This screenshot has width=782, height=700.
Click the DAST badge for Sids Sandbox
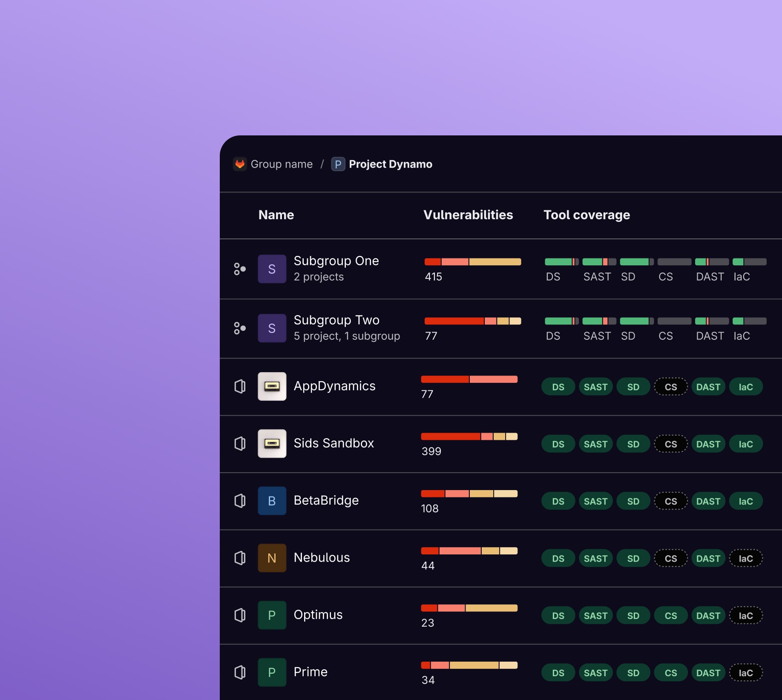708,444
